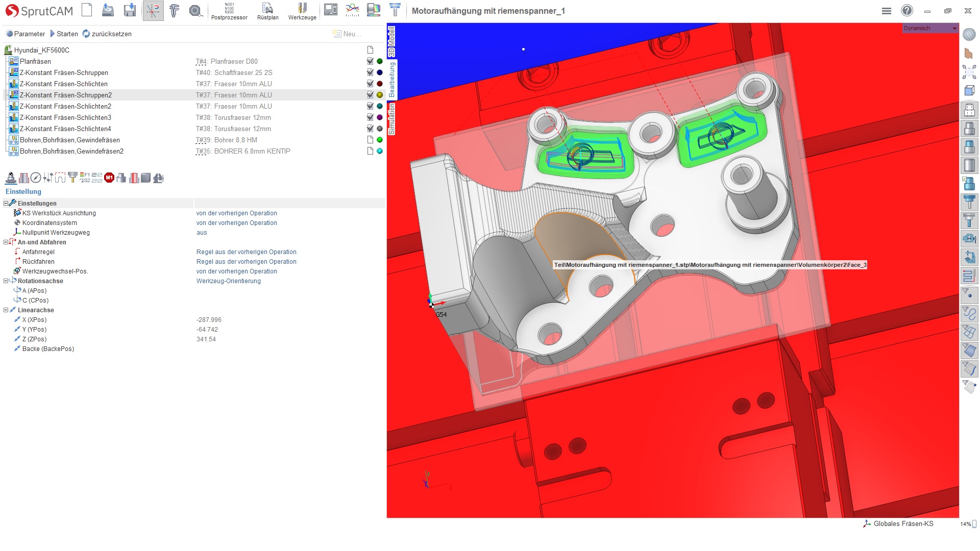Click the compass icon in parameter toolbar
The width and height of the screenshot is (980, 551).
coord(35,178)
